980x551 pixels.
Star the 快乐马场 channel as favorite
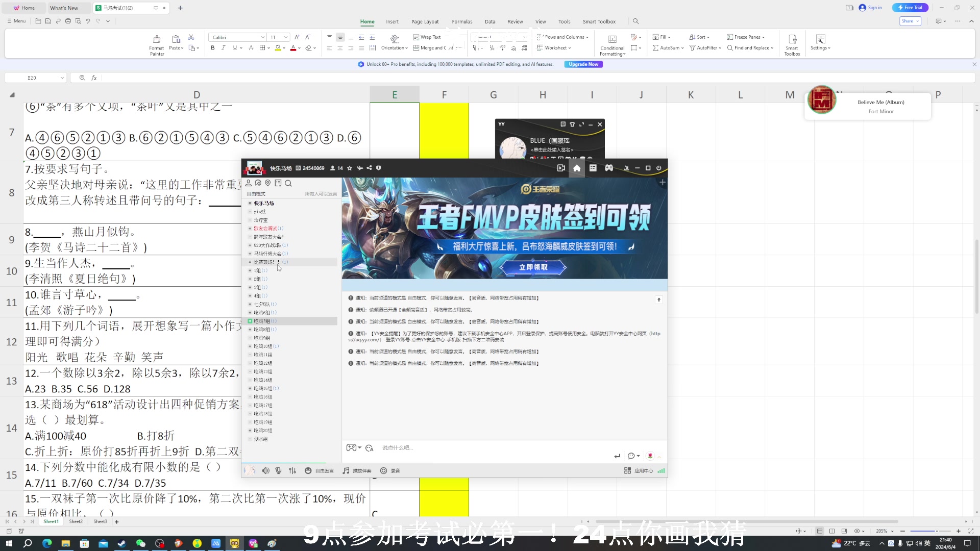tap(350, 168)
